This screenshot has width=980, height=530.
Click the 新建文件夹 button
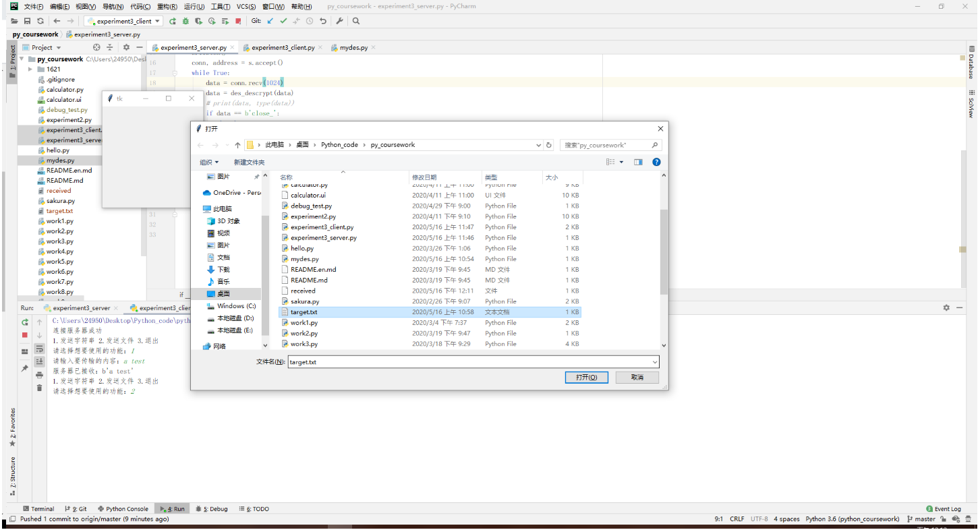249,163
